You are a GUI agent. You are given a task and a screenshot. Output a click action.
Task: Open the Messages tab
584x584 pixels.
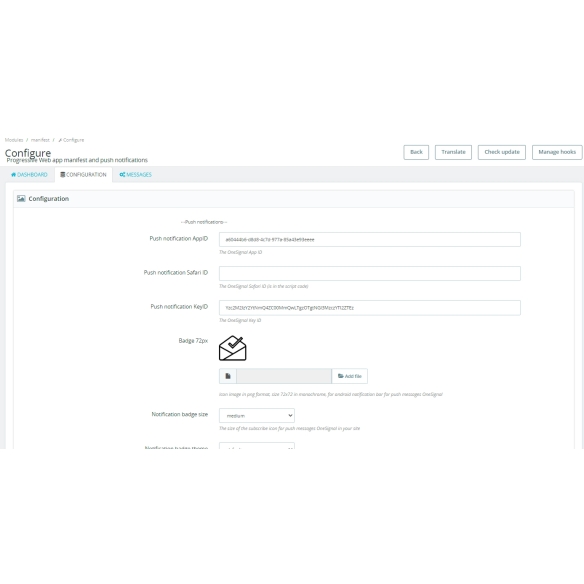(x=136, y=174)
